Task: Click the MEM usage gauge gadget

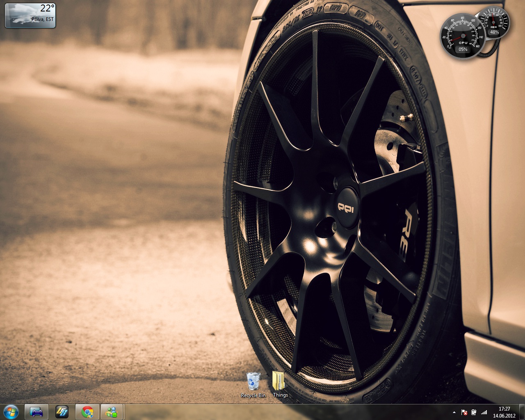Action: [x=494, y=23]
